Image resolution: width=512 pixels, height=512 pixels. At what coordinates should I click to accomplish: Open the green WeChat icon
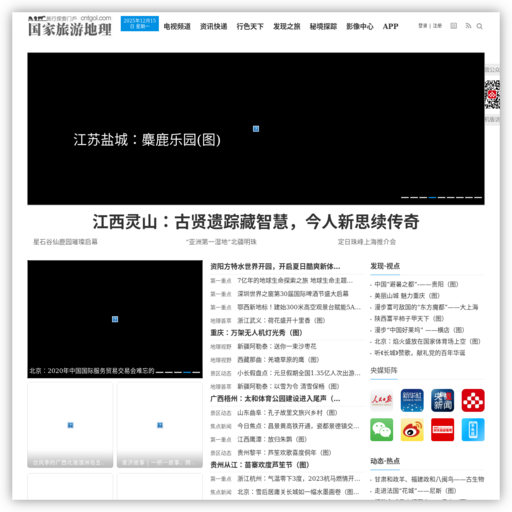coord(382,430)
